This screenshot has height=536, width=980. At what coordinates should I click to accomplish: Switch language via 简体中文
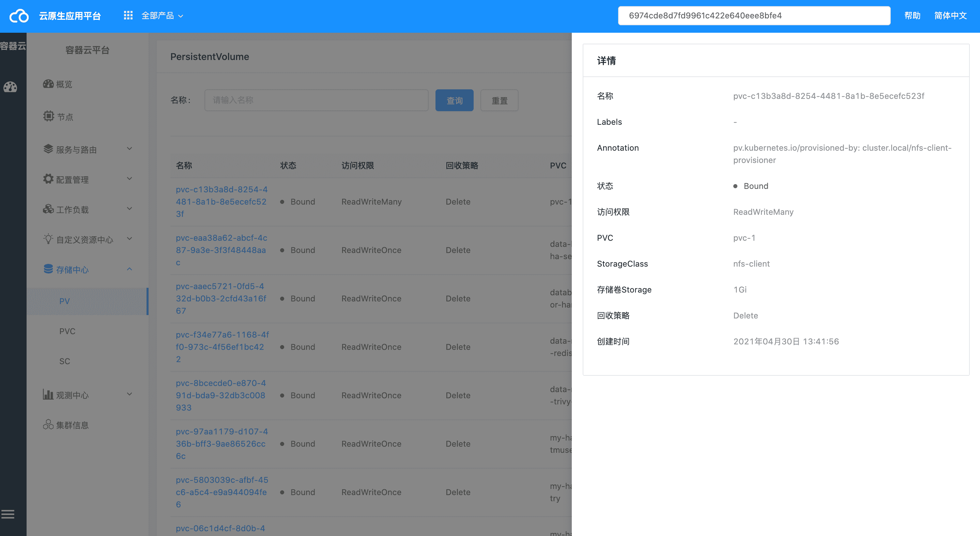coord(950,16)
